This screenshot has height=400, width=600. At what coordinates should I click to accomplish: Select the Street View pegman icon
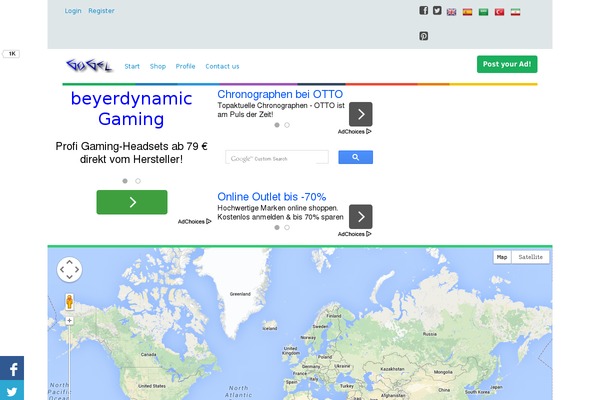[69, 302]
